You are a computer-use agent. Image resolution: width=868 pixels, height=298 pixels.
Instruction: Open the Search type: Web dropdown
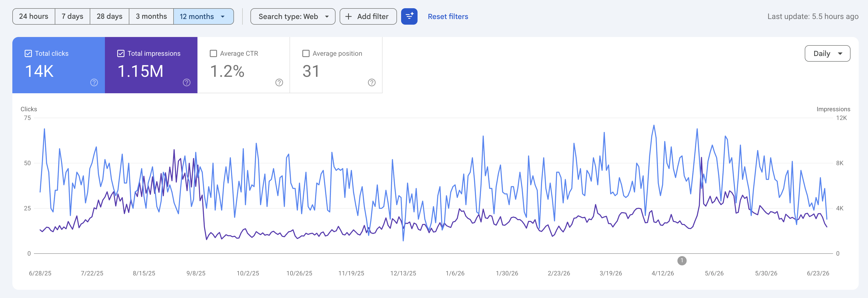293,16
